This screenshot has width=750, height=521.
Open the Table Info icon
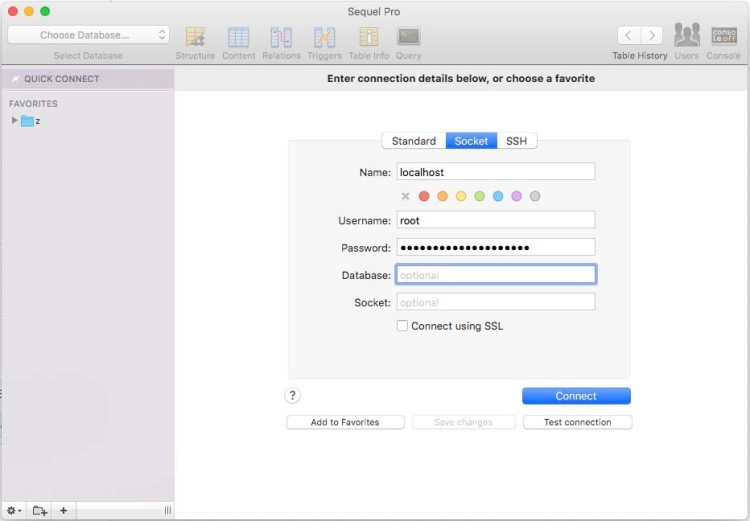point(368,37)
